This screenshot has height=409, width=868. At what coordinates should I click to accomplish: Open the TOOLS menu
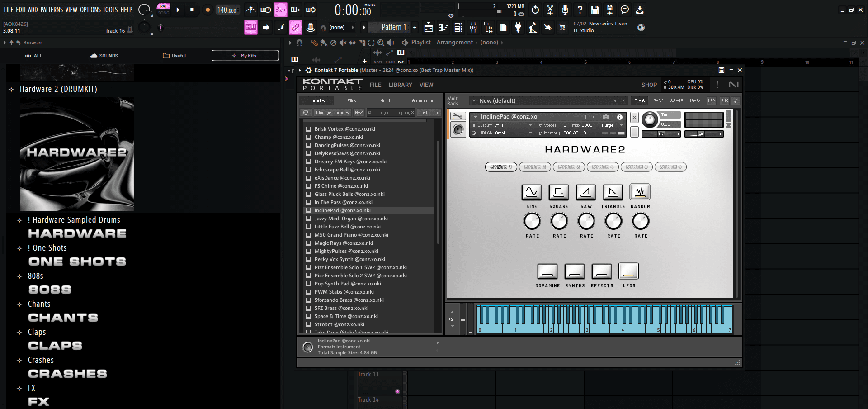(110, 10)
